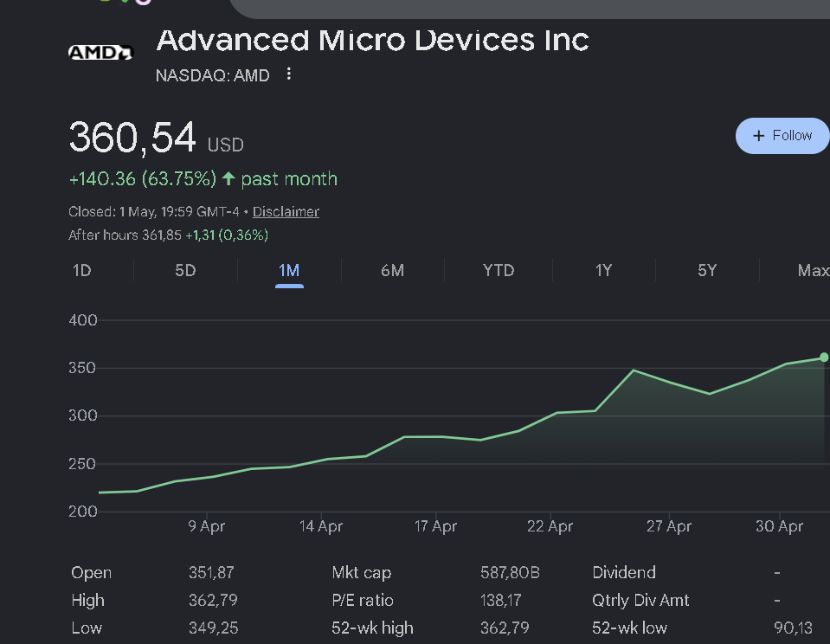Show the YTD chart range
Viewport: 830px width, 644px height.
pyautogui.click(x=499, y=271)
